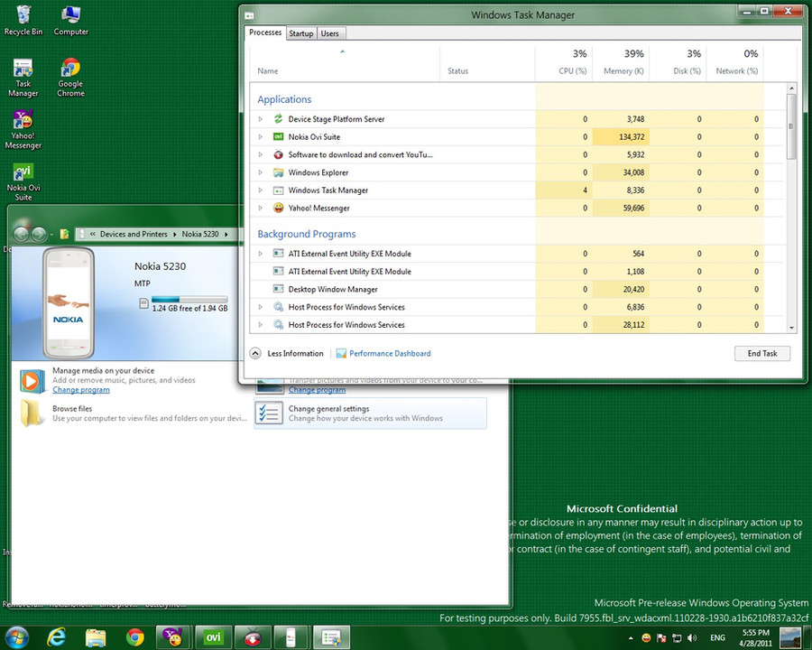Click the Manage media player icon
Image resolution: width=812 pixels, height=650 pixels.
tap(31, 381)
